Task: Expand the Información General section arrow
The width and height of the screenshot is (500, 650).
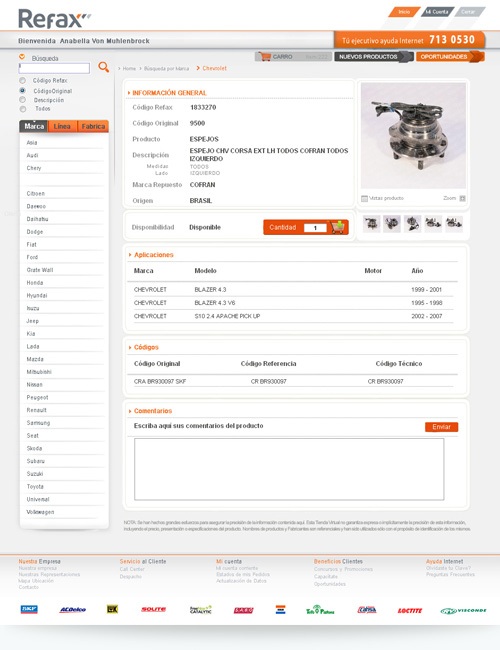Action: [129, 93]
